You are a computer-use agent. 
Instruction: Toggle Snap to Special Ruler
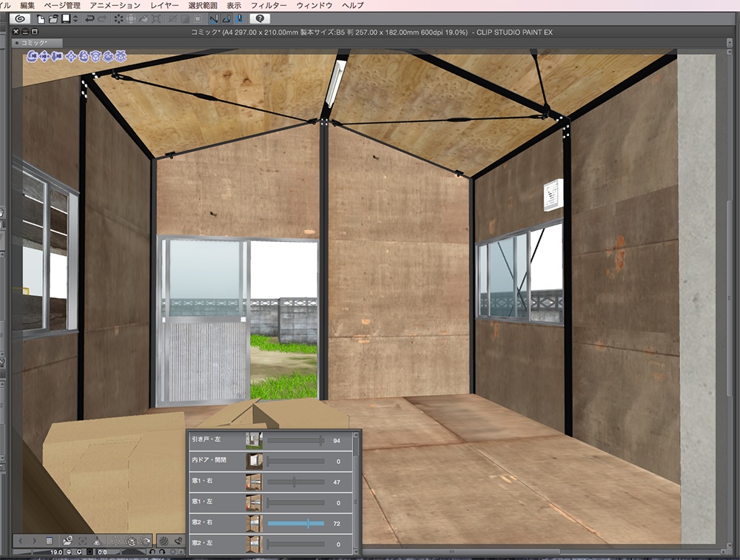pos(226,18)
